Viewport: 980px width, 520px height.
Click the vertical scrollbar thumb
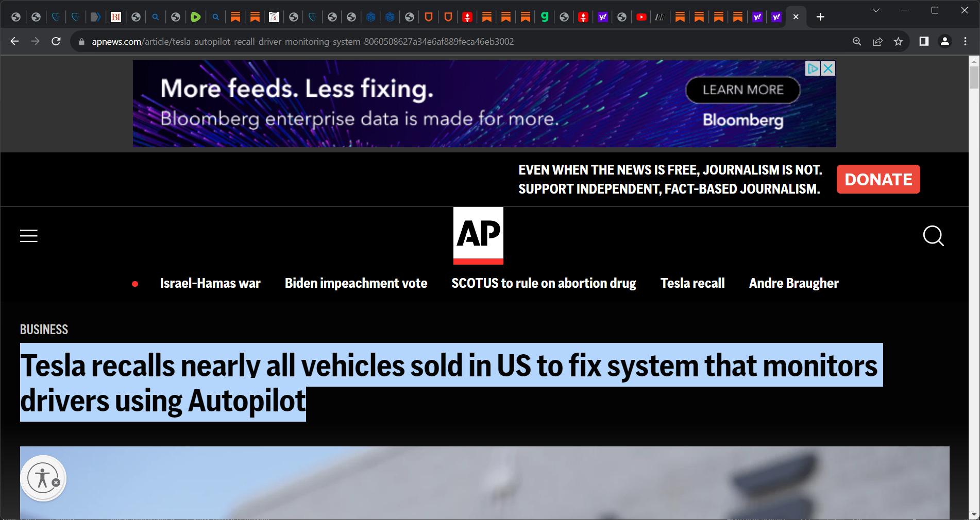tap(974, 77)
